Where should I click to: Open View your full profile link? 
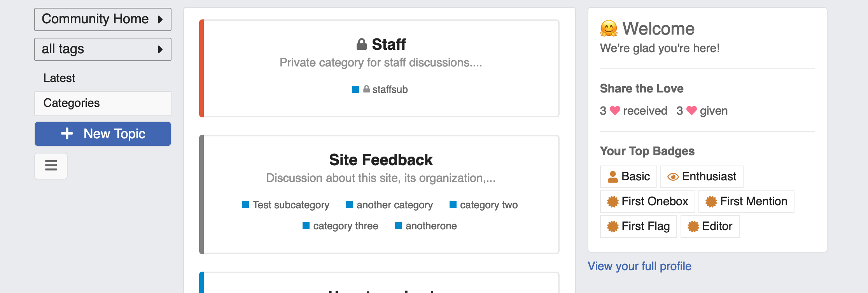(639, 266)
